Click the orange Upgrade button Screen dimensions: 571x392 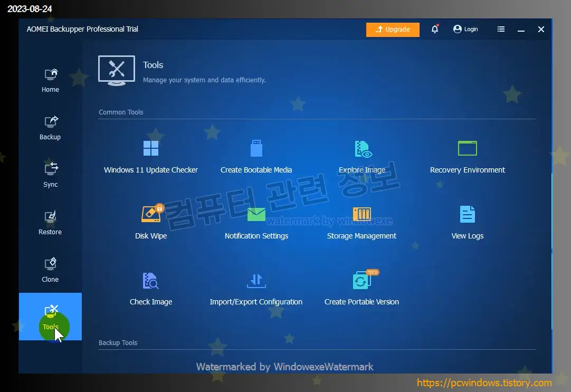393,30
